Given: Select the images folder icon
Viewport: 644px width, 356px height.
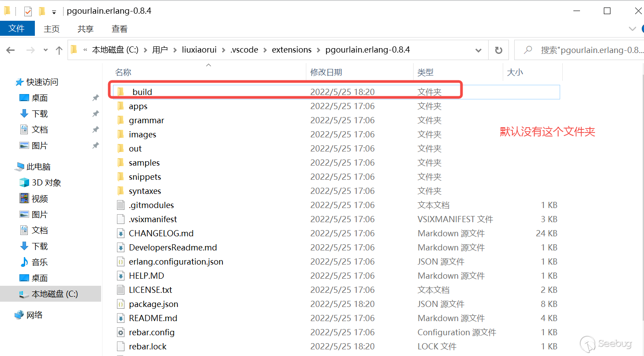Looking at the screenshot, I should click(121, 134).
